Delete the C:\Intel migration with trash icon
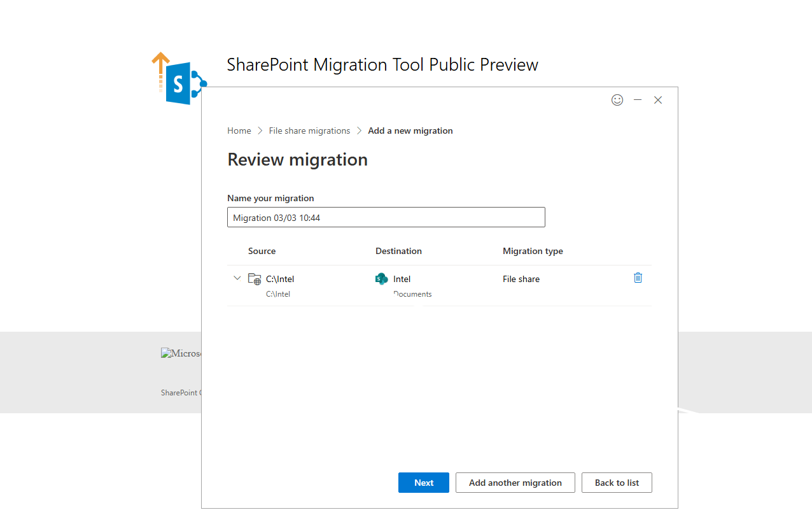812x524 pixels. (638, 278)
